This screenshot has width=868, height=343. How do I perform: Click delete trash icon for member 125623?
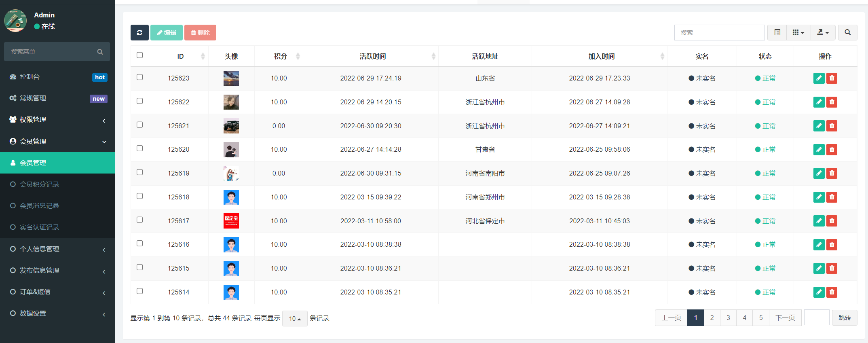[832, 78]
